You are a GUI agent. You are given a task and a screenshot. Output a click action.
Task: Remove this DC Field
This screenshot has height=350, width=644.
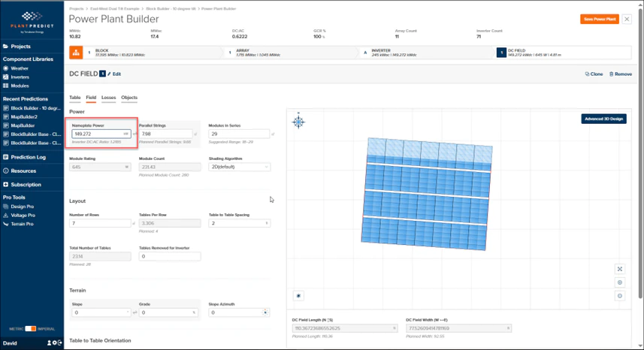(x=621, y=74)
